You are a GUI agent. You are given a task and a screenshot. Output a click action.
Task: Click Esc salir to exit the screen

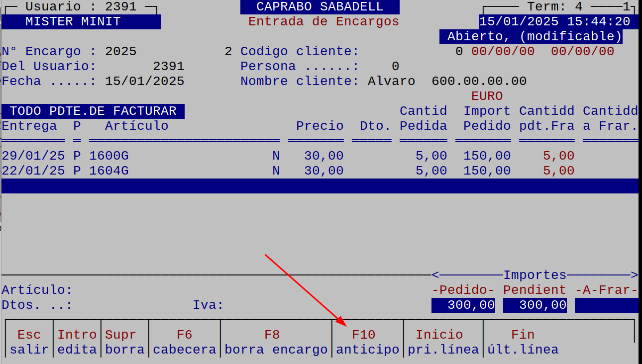pos(29,342)
